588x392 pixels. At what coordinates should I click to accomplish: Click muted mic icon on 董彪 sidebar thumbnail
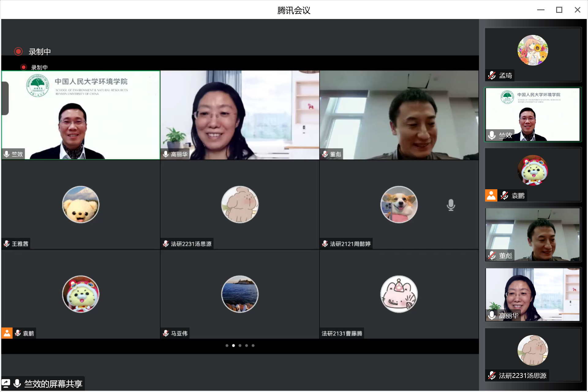click(x=492, y=255)
